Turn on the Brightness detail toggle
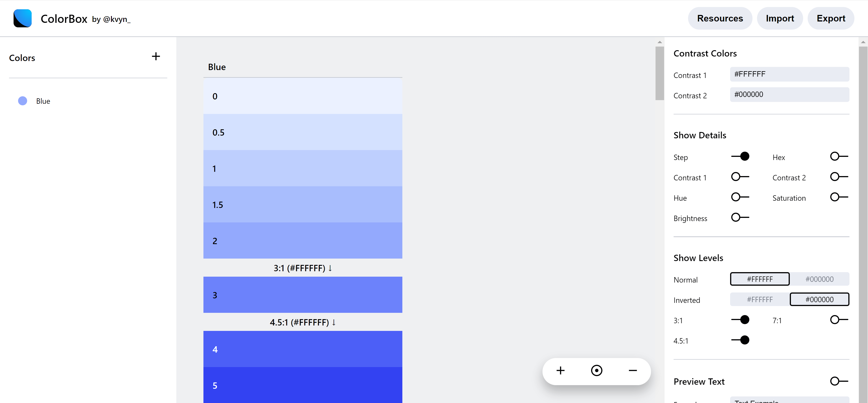The image size is (868, 403). tap(740, 218)
